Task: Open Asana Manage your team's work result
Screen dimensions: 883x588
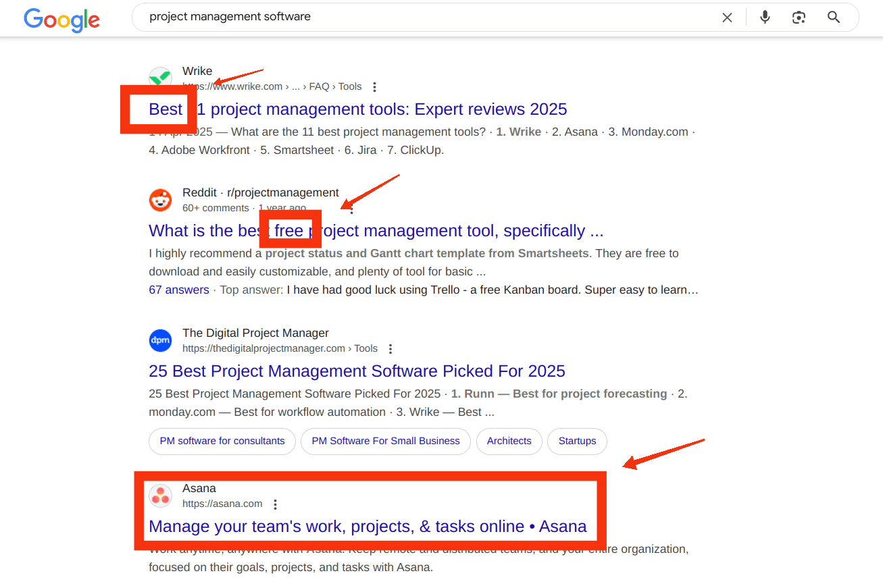Action: [x=368, y=527]
